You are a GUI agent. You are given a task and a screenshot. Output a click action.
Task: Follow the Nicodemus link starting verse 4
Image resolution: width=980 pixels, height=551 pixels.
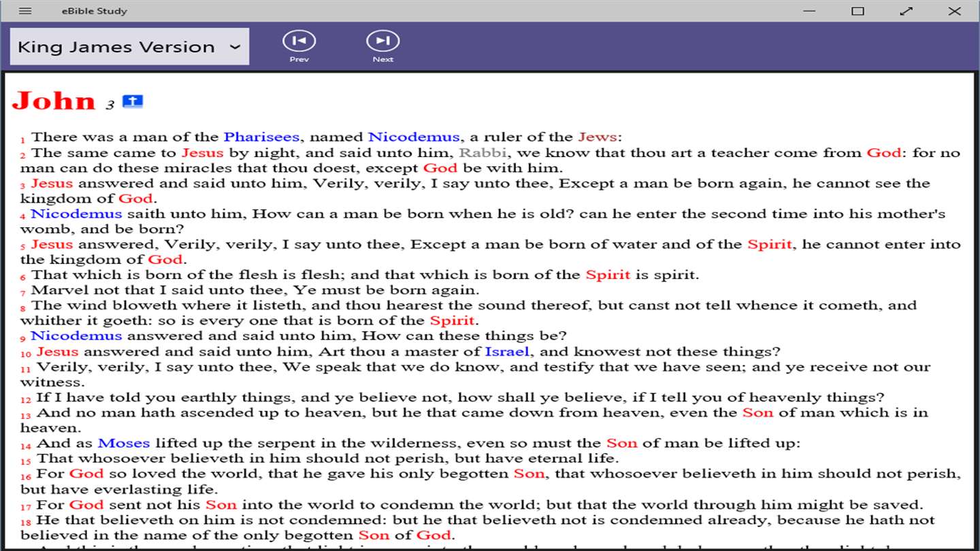(76, 214)
